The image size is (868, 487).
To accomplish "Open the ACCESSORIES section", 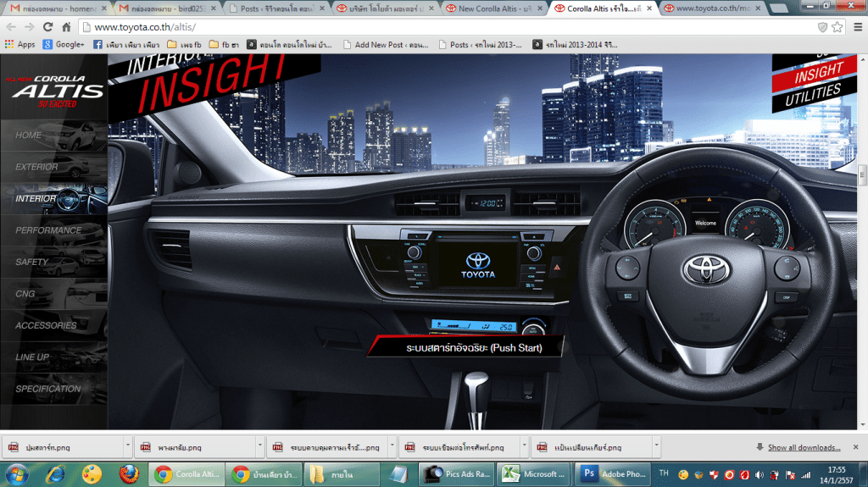I will (x=53, y=325).
